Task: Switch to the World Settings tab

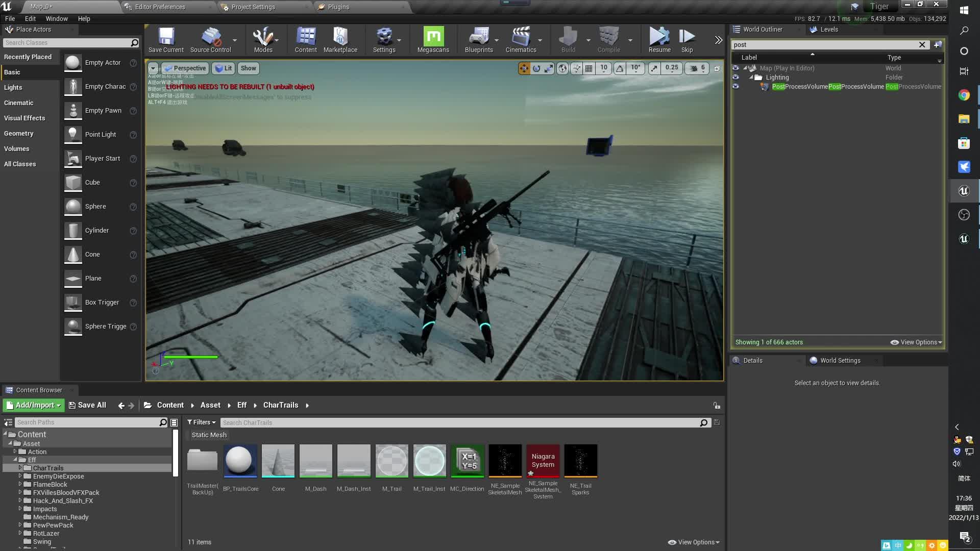Action: [839, 360]
